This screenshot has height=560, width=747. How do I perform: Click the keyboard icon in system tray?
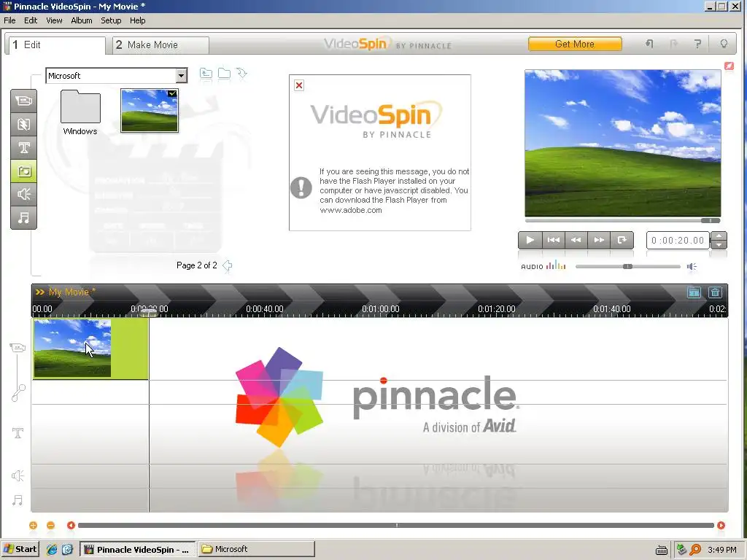661,550
